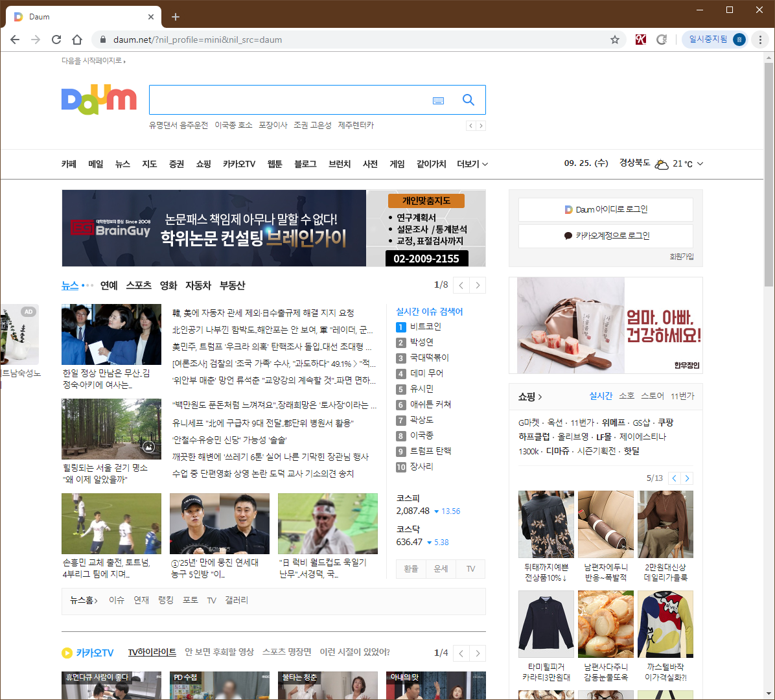The width and height of the screenshot is (775, 700).
Task: Open the 운세 tab below stock indices
Action: [441, 569]
